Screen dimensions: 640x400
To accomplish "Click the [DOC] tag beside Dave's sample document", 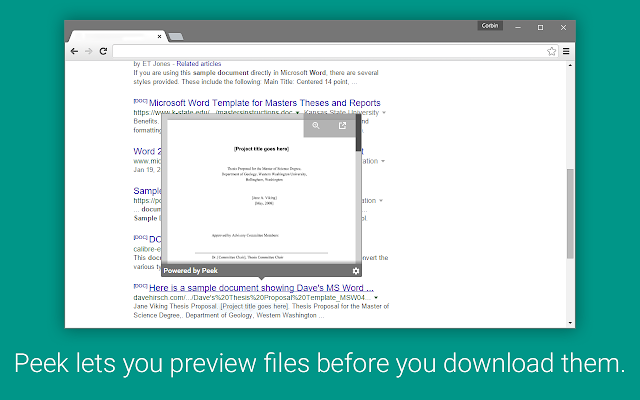I will tap(140, 286).
